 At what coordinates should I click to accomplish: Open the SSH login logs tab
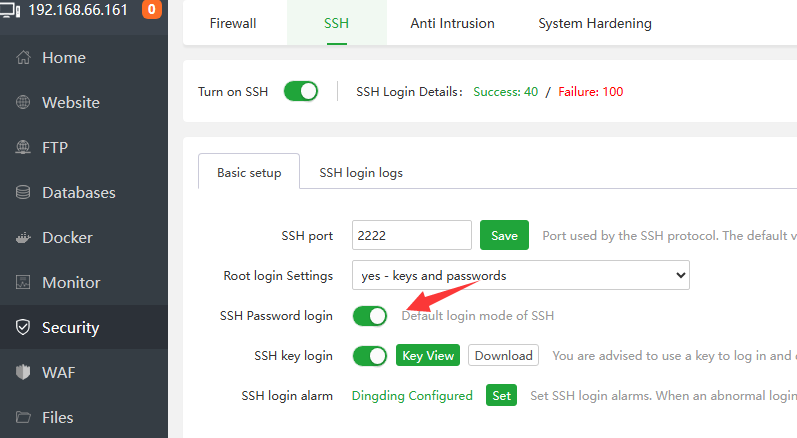361,173
